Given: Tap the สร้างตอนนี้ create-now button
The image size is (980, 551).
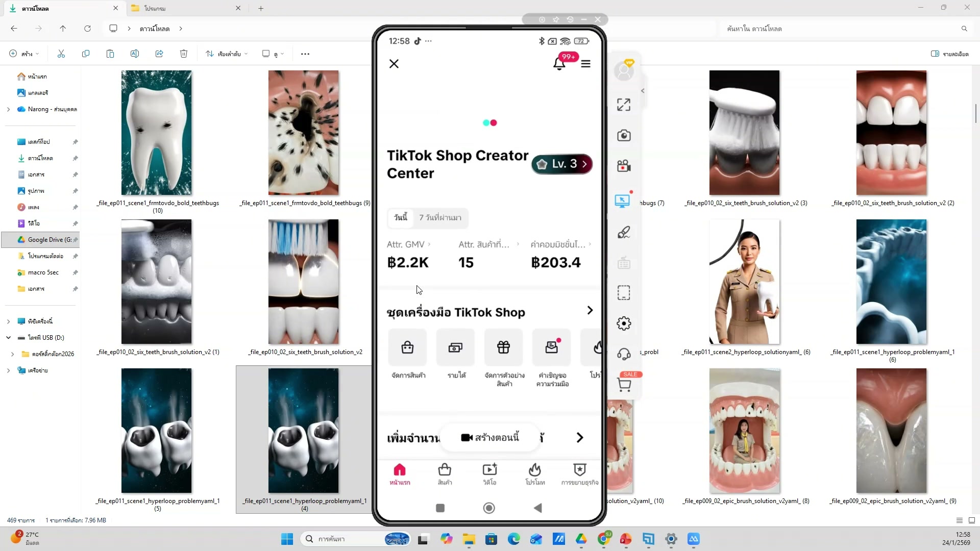Looking at the screenshot, I should (x=490, y=438).
